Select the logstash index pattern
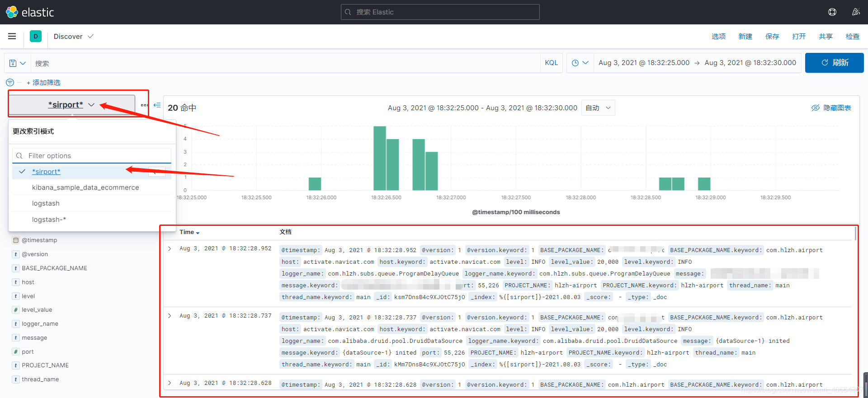Viewport: 868px width, 398px height. tap(92, 203)
